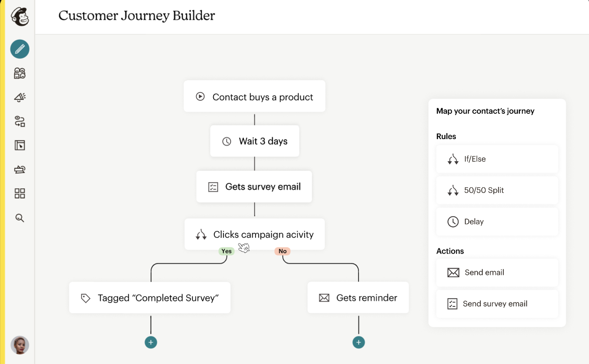Click the Search magnifier icon
The image size is (589, 364).
click(x=20, y=218)
